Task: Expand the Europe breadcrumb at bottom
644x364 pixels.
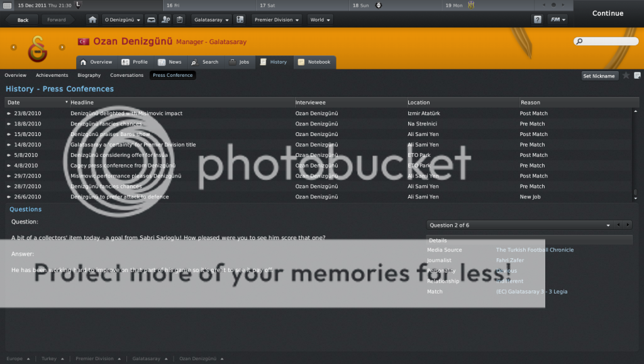Action: click(x=18, y=359)
